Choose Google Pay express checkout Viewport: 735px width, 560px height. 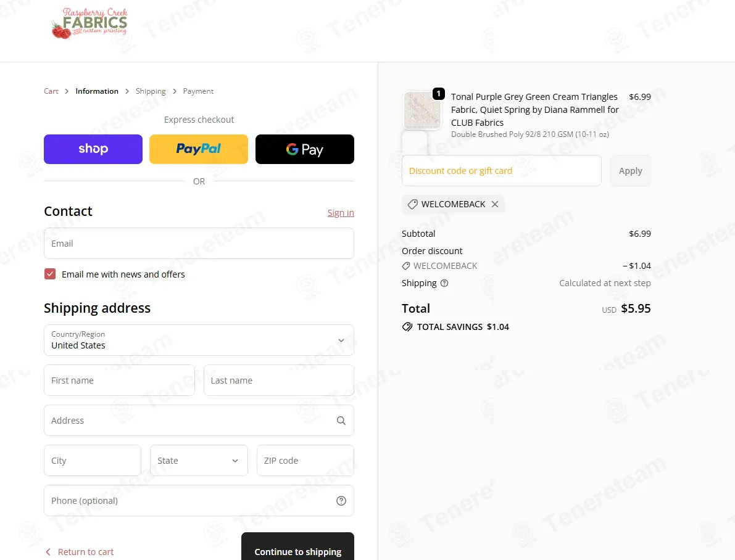(305, 149)
